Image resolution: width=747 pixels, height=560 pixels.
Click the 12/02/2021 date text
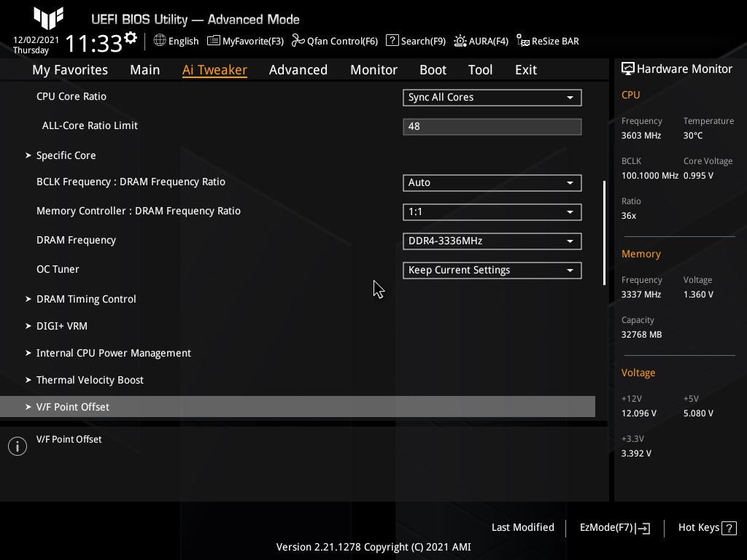(x=36, y=40)
